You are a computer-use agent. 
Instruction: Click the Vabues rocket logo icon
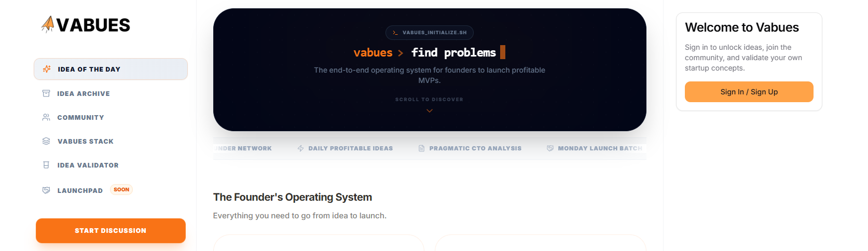click(x=48, y=24)
